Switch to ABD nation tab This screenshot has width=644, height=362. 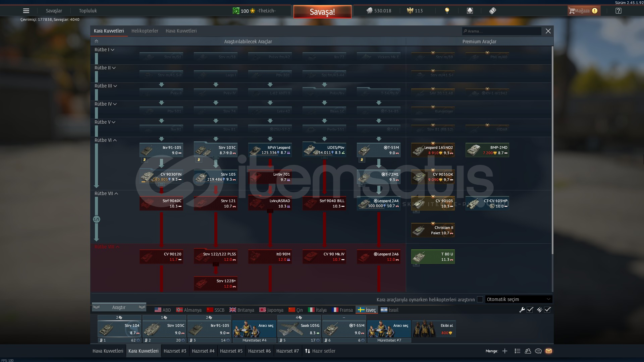pyautogui.click(x=163, y=310)
